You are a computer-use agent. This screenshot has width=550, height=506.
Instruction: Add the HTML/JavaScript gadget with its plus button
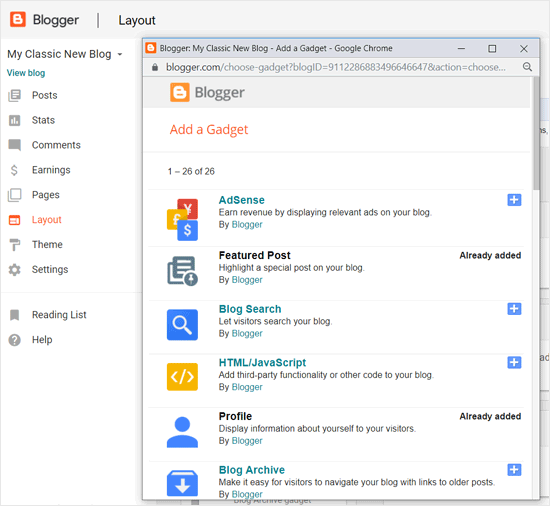coord(514,362)
